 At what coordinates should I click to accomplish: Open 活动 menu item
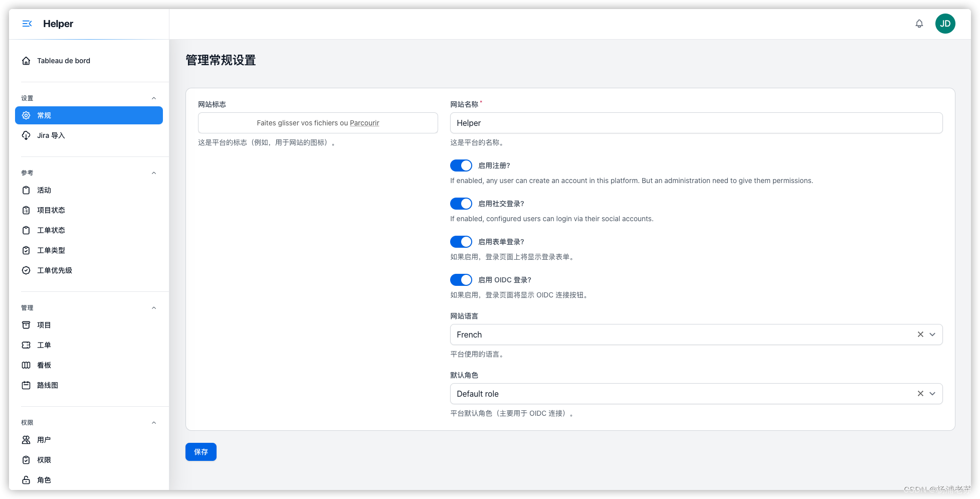pyautogui.click(x=89, y=190)
